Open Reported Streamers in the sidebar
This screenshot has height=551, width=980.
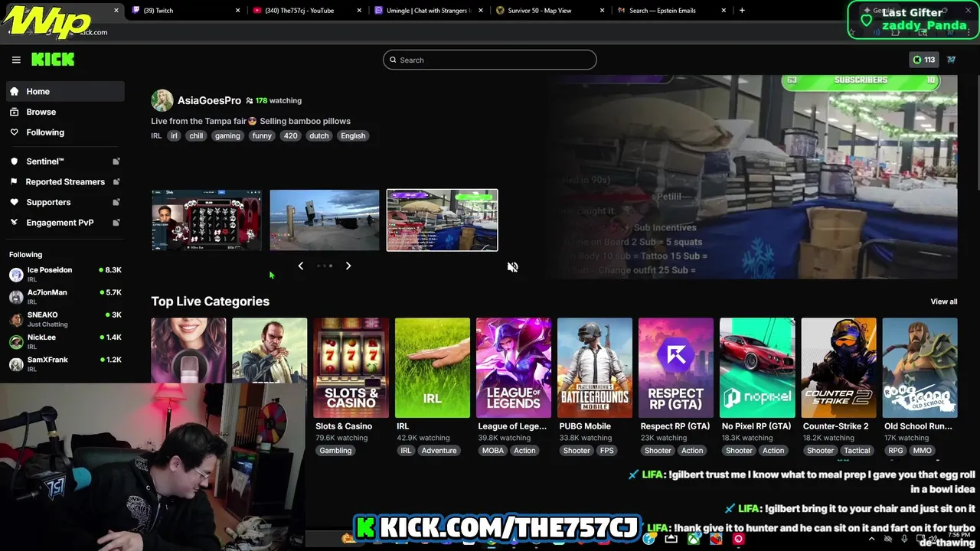click(x=65, y=181)
